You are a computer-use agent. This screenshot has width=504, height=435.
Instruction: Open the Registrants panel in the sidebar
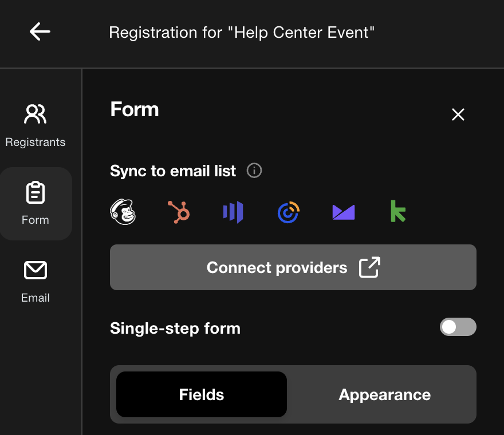36,126
